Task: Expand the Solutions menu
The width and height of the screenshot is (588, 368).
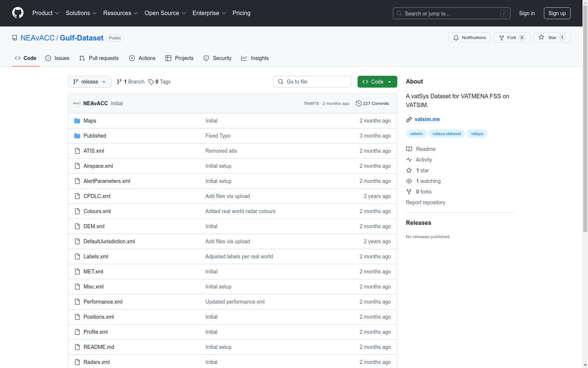Action: [x=81, y=13]
